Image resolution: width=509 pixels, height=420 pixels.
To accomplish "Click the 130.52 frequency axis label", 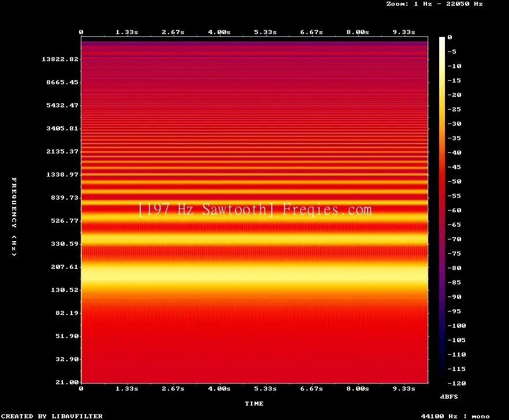I will click(x=65, y=290).
